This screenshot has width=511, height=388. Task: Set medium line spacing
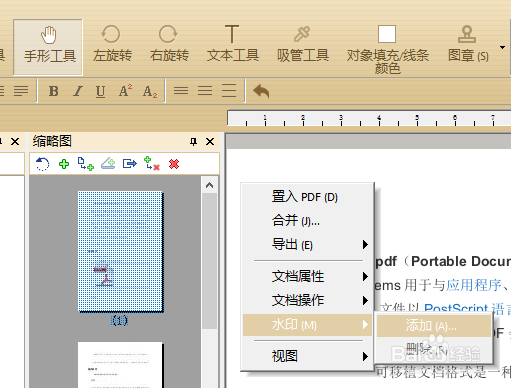pyautogui.click(x=205, y=91)
